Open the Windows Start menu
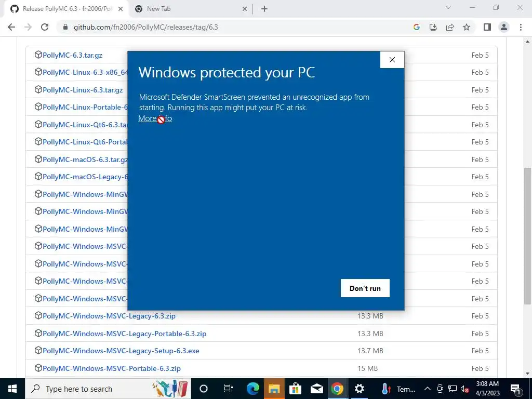532x399 pixels. pyautogui.click(x=12, y=389)
